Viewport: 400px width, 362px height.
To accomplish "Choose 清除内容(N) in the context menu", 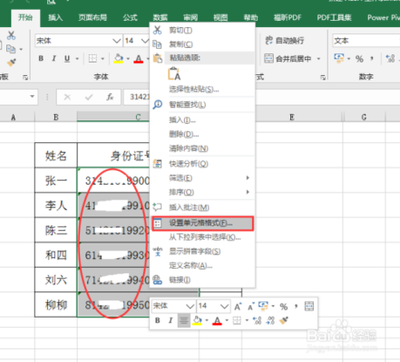I will pos(203,149).
